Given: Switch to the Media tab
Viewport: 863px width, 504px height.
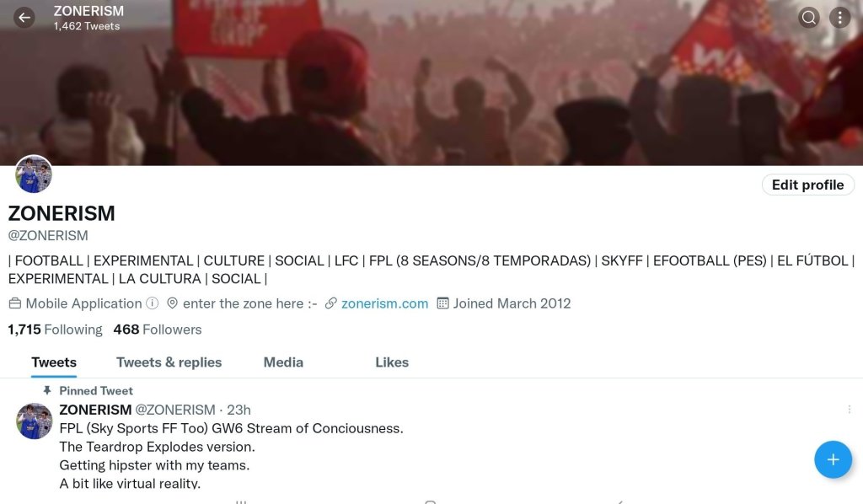Looking at the screenshot, I should [283, 362].
